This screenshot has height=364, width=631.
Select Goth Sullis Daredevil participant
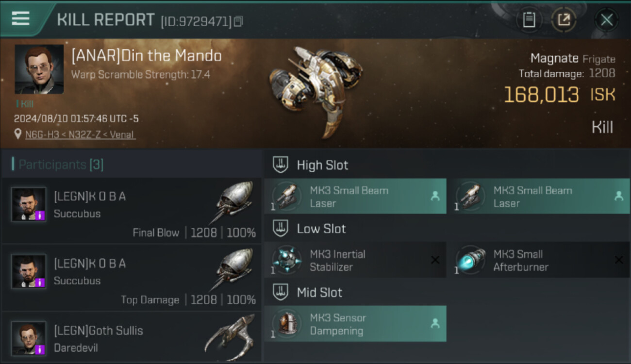[x=131, y=339]
